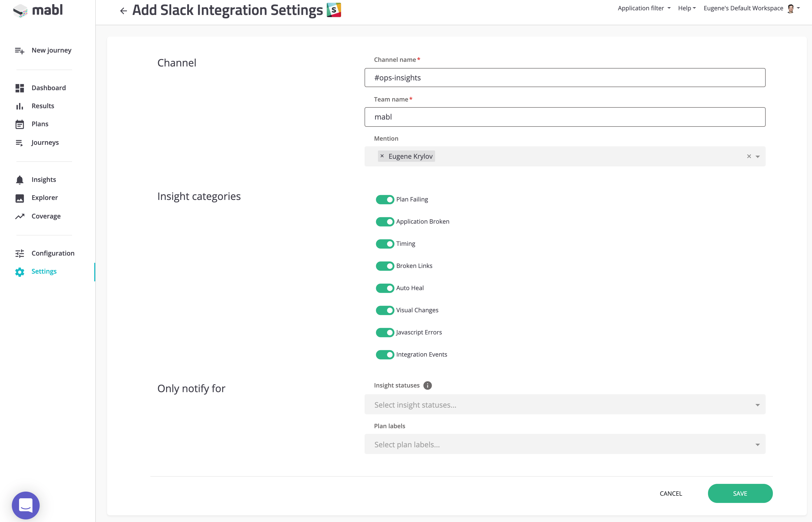Open the Select plan labels dropdown
812x522 pixels.
pyautogui.click(x=565, y=444)
